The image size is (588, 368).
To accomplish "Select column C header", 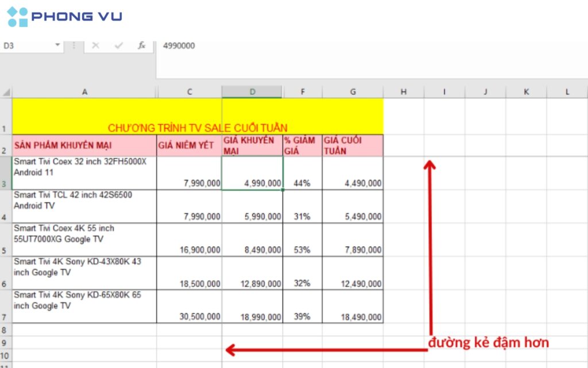I will tap(189, 92).
